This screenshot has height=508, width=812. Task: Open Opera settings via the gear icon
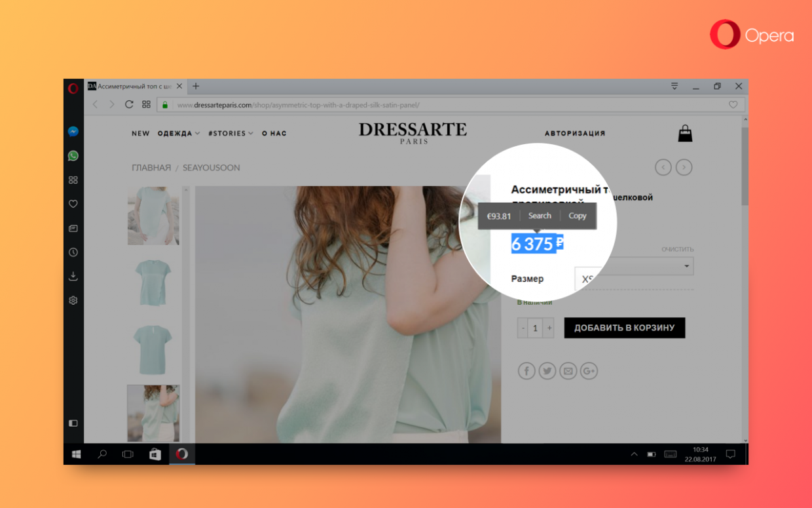[73, 300]
